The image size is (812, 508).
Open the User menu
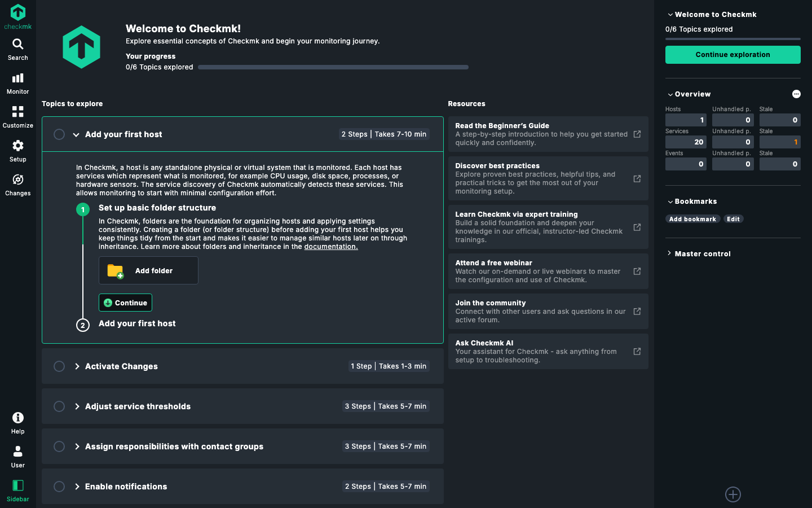[18, 457]
